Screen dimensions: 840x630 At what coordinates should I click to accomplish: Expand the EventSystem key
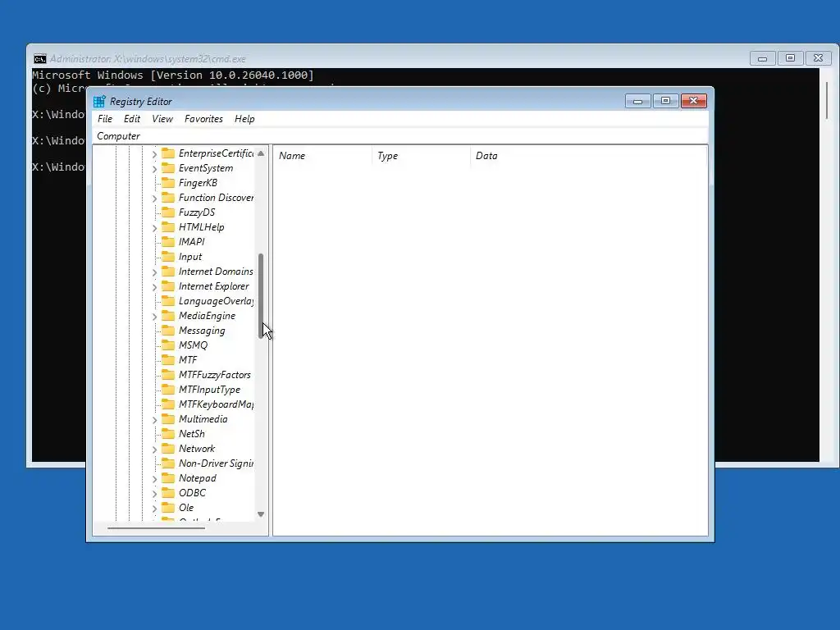(x=154, y=169)
